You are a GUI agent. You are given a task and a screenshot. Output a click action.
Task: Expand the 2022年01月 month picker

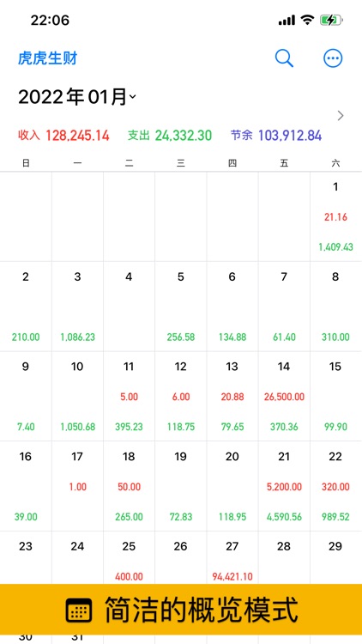pyautogui.click(x=77, y=97)
